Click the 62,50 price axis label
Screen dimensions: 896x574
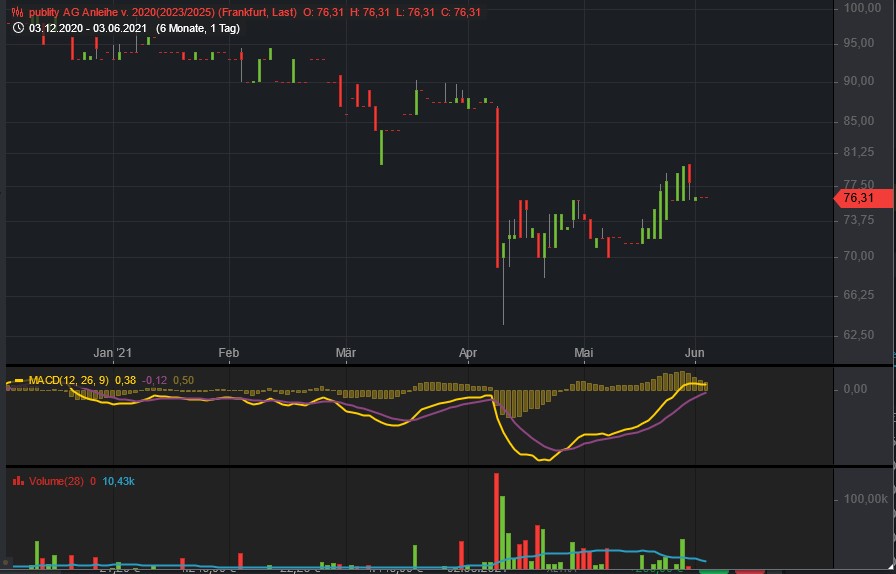858,334
